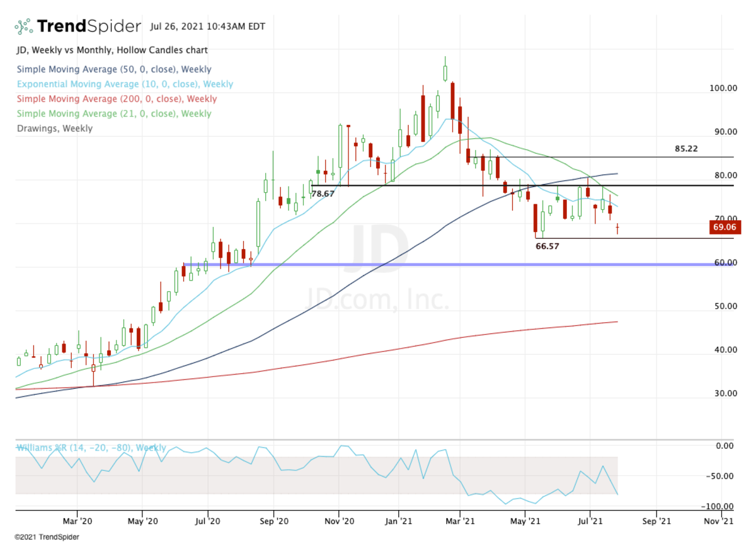Click the Williams %R indicator label

(91, 448)
